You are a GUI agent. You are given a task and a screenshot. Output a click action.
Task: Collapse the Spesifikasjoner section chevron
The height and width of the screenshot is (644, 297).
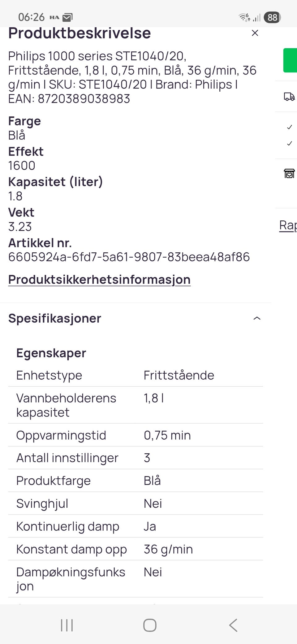257,318
